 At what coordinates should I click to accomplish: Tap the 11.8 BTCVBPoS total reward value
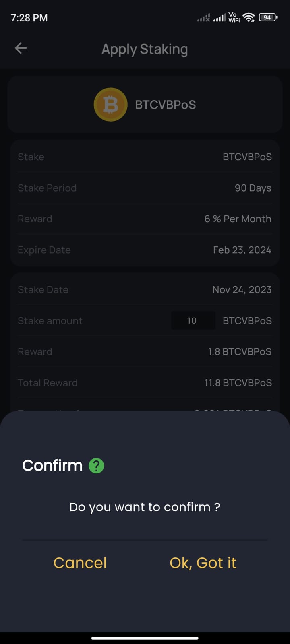238,383
